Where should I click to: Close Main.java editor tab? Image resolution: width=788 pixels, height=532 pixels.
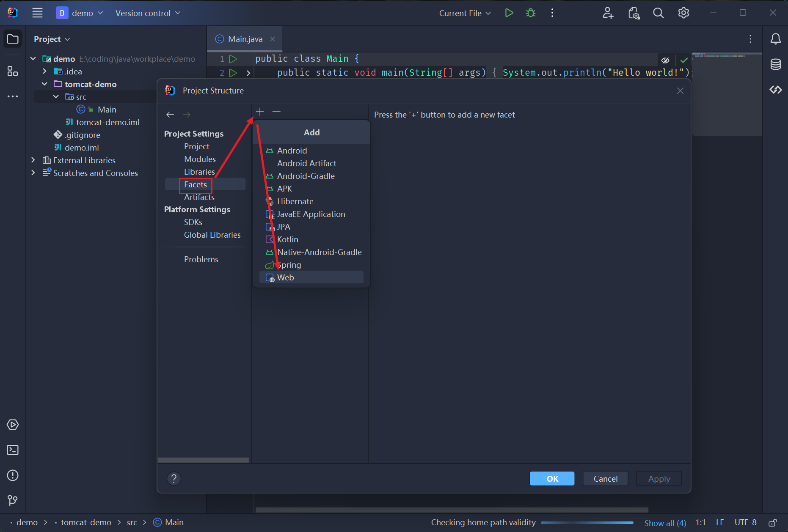point(273,39)
